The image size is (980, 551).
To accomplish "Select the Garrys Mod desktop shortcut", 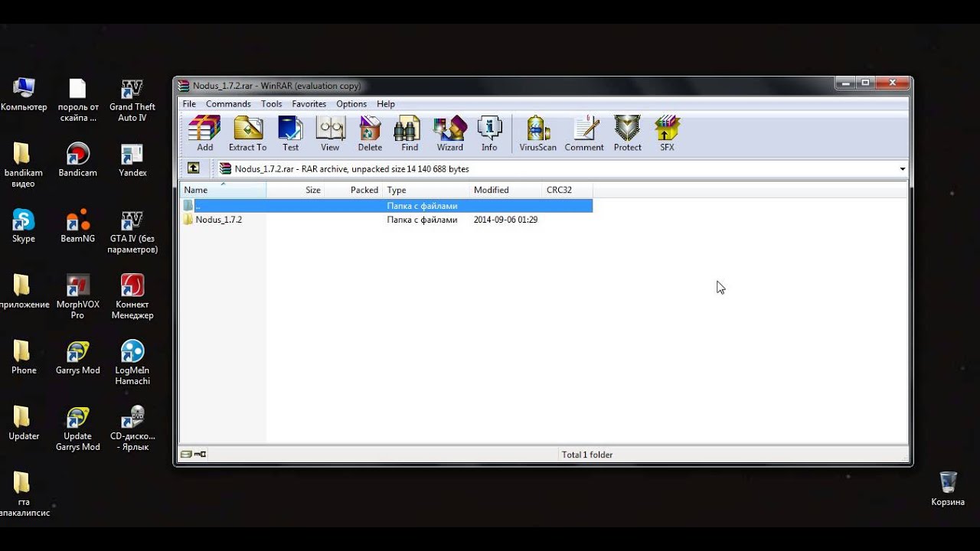I will [77, 357].
